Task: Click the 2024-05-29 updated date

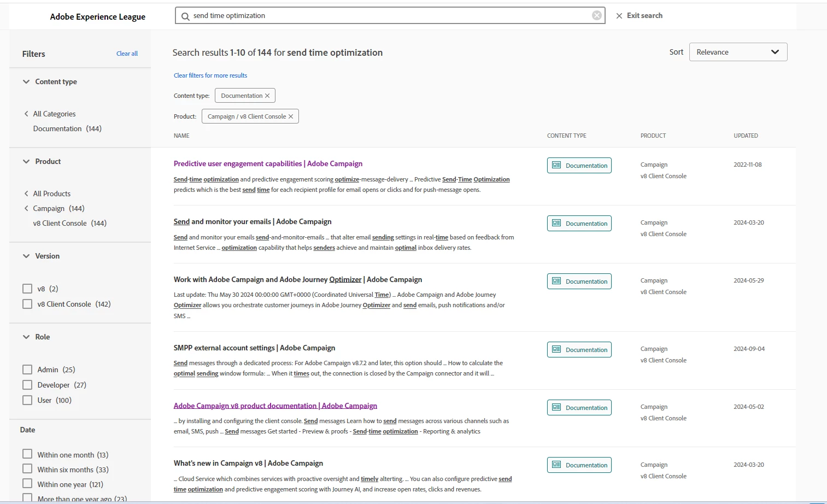Action: click(x=748, y=280)
